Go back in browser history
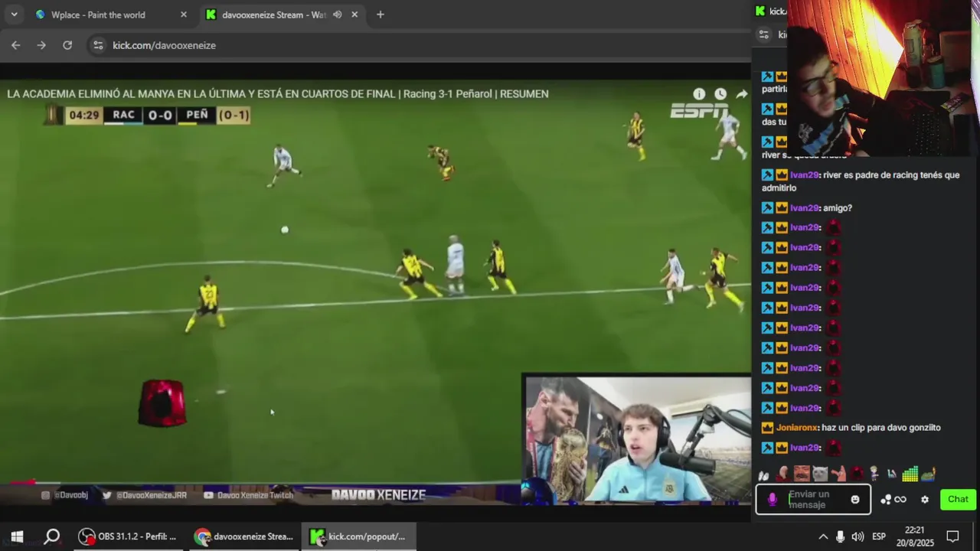 [16, 45]
